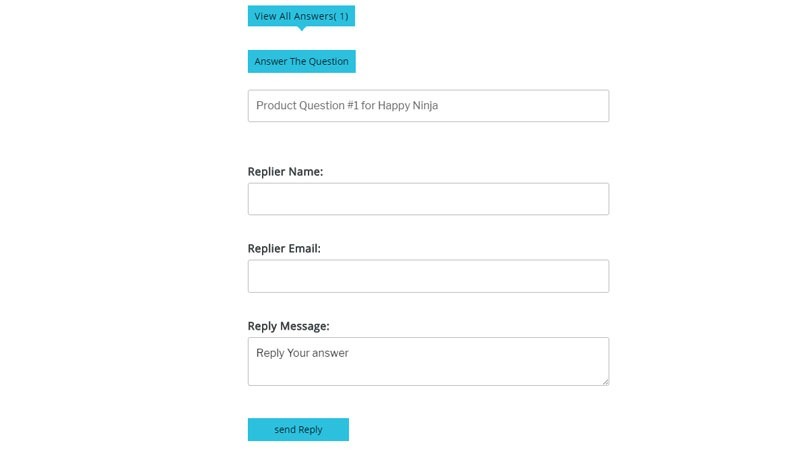Submit the form with send Reply

(298, 429)
